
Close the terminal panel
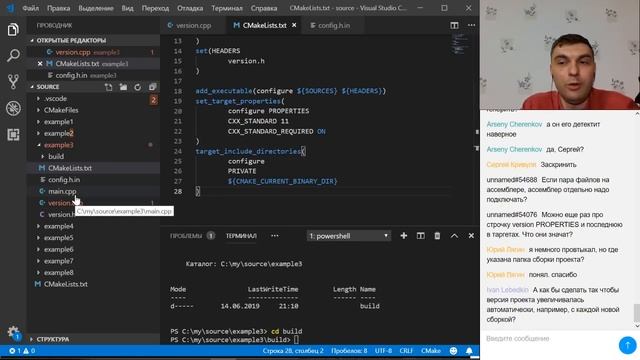point(471,236)
